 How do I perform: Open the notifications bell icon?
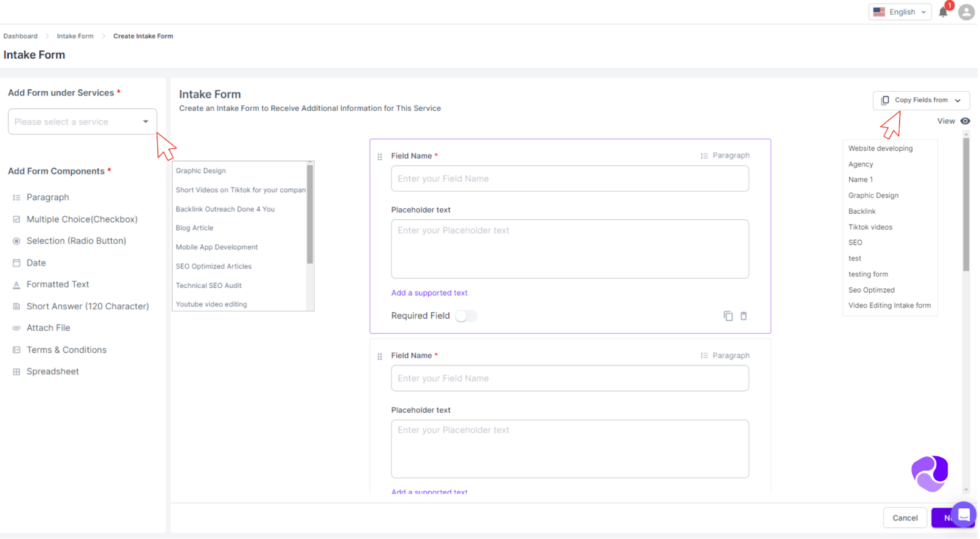click(943, 12)
